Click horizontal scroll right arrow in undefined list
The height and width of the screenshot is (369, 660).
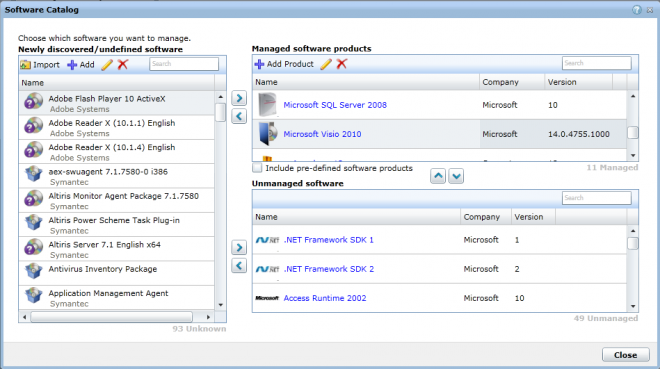208,317
